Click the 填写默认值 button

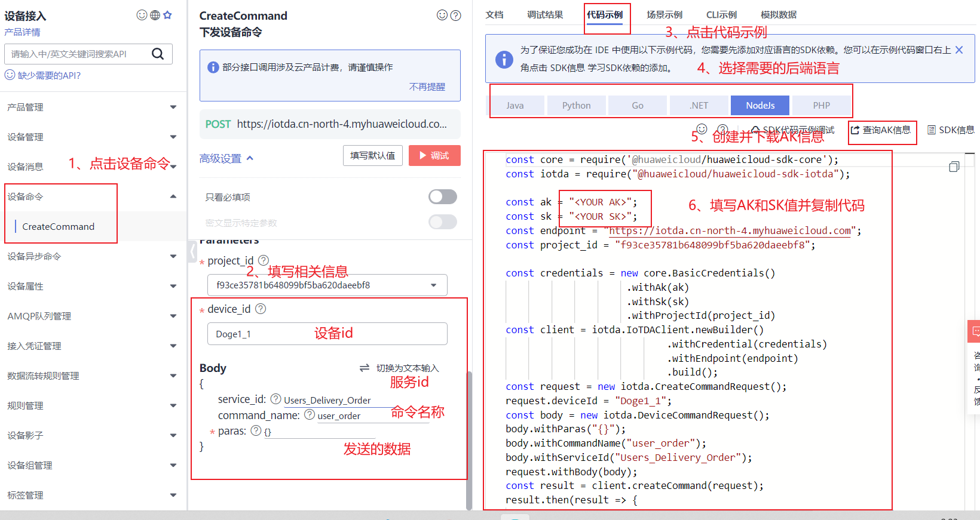click(373, 155)
